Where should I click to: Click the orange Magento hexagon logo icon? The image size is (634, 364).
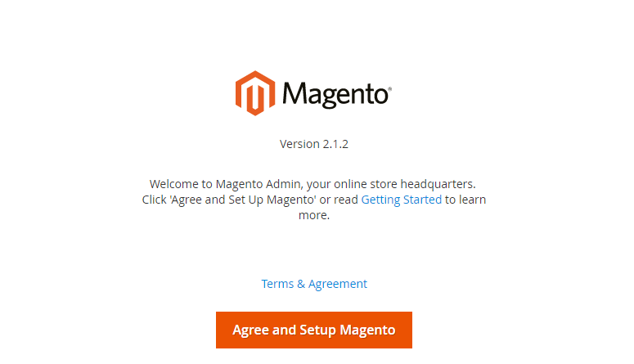255,93
